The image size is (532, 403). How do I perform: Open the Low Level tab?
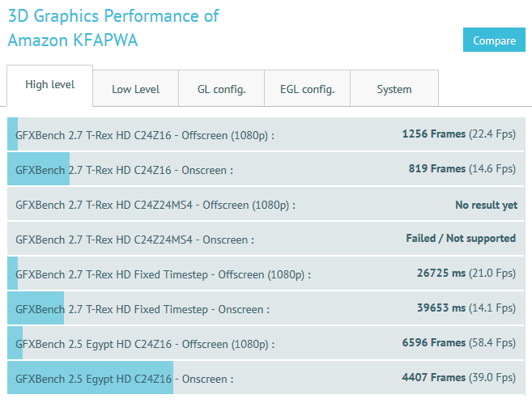[135, 89]
